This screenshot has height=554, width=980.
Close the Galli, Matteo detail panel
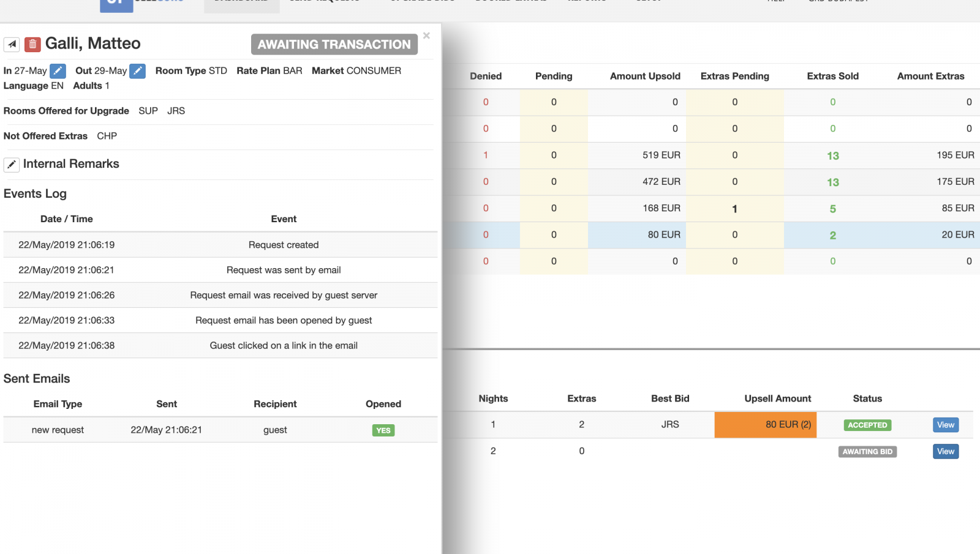tap(426, 36)
